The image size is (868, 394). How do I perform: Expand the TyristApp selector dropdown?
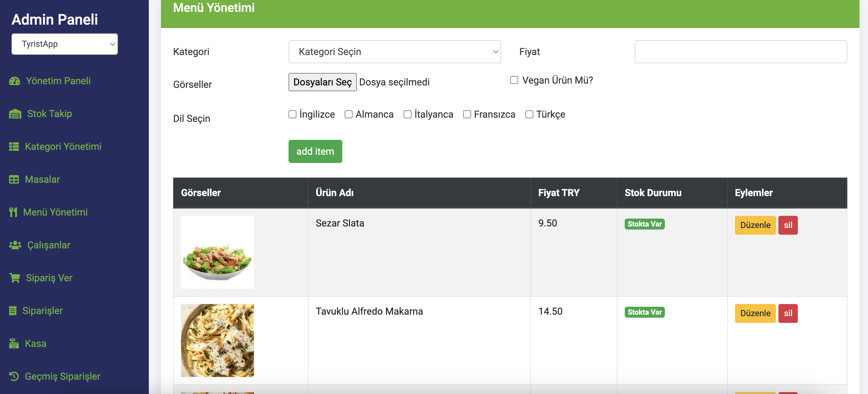tap(65, 44)
